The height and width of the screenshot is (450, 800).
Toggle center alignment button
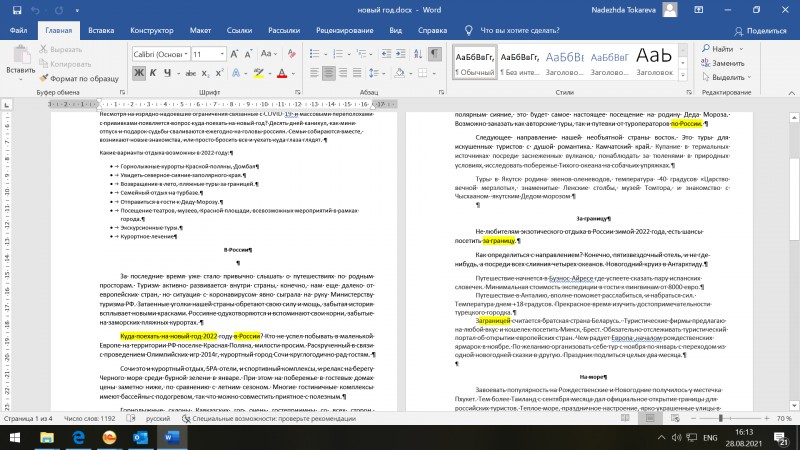pos(329,73)
